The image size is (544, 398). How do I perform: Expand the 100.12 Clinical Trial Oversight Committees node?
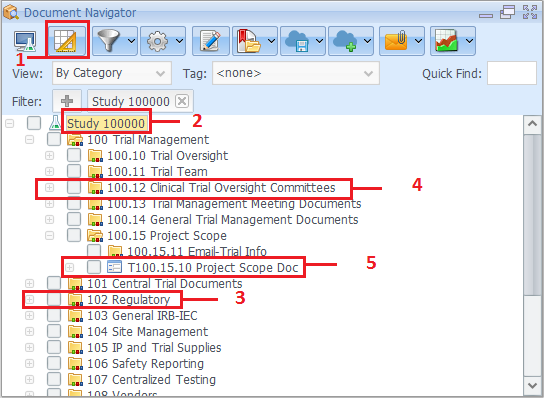50,188
